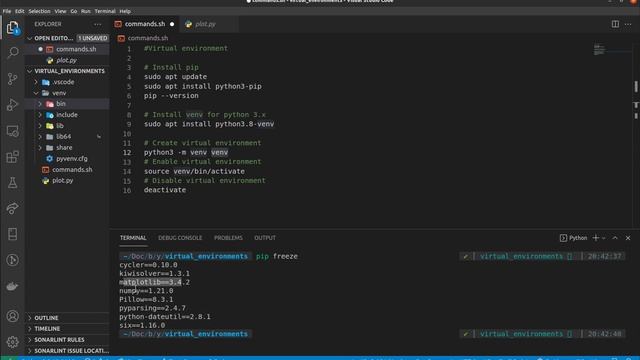Click 'numpy==1.21.0' in terminal output
This screenshot has width=640, height=360.
pos(146,291)
